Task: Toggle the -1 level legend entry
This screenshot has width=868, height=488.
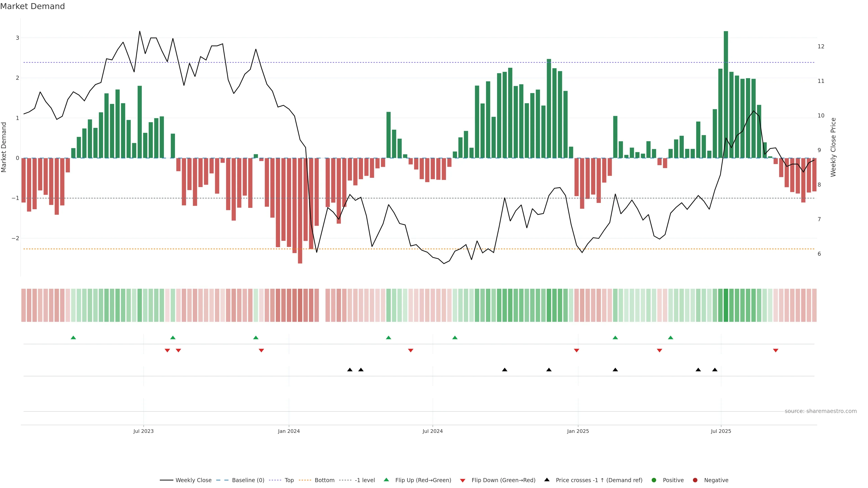Action: coord(365,480)
